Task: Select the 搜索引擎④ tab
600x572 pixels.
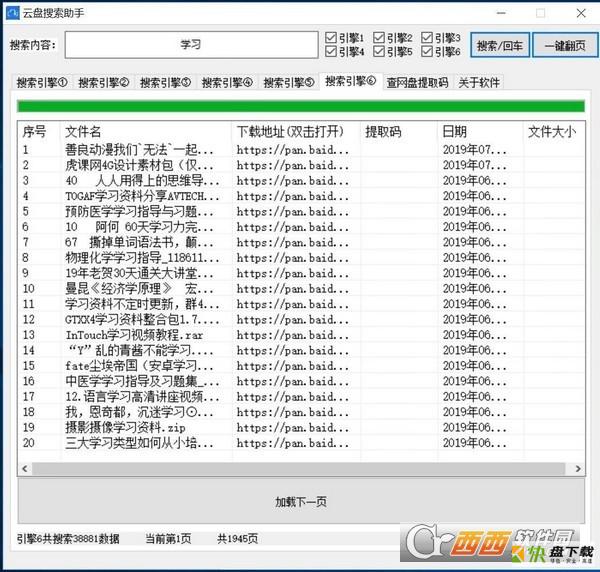Action: pos(227,82)
